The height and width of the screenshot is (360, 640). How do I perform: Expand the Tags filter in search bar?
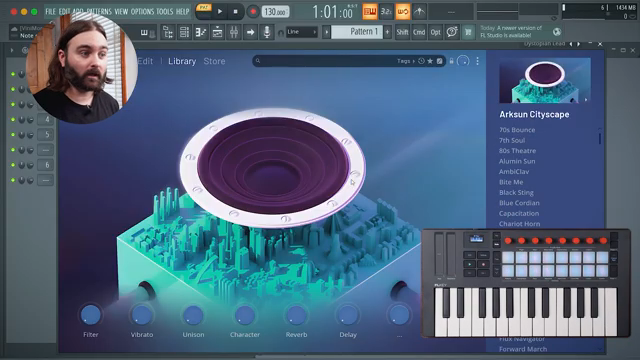coord(405,61)
